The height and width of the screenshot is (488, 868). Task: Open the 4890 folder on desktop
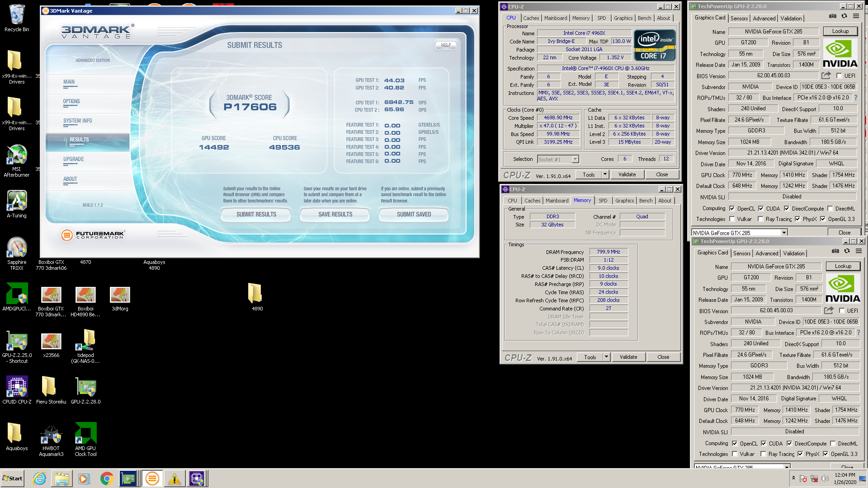[257, 297]
